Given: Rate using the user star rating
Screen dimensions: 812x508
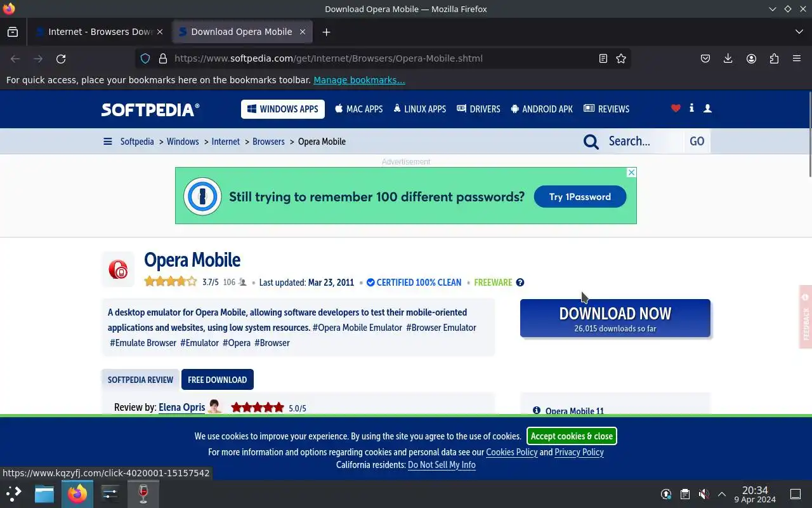Looking at the screenshot, I should click(171, 282).
